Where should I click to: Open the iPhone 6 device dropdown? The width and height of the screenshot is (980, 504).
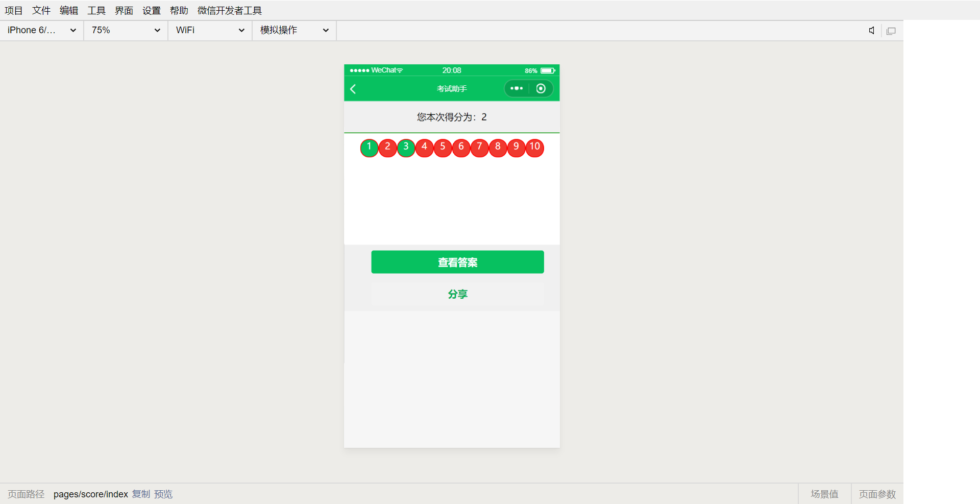(x=42, y=30)
